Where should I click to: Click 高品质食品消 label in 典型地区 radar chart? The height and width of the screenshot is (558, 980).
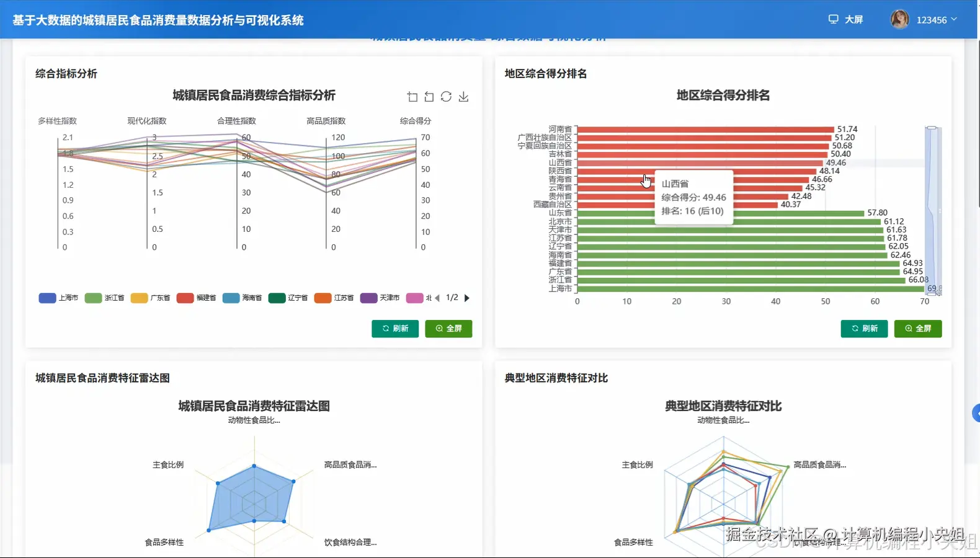820,465
